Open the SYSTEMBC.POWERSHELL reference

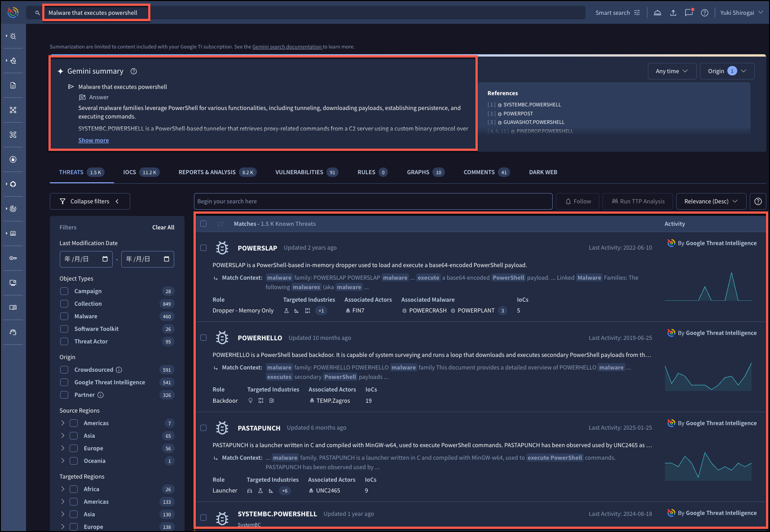pyautogui.click(x=532, y=105)
